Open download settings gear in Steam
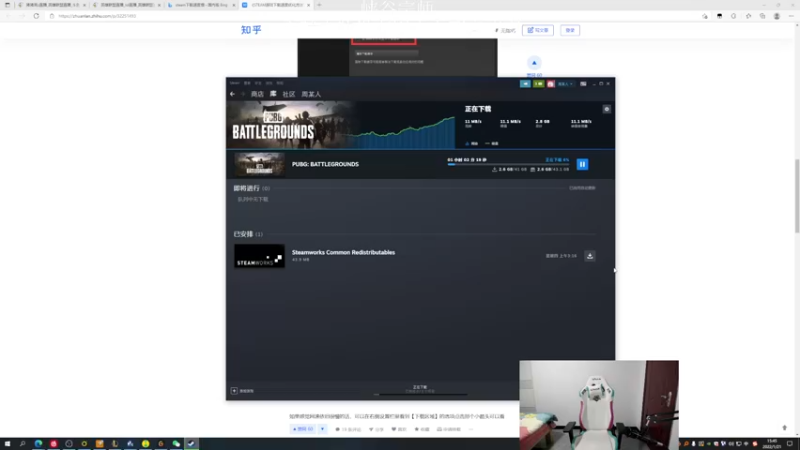 tap(607, 109)
